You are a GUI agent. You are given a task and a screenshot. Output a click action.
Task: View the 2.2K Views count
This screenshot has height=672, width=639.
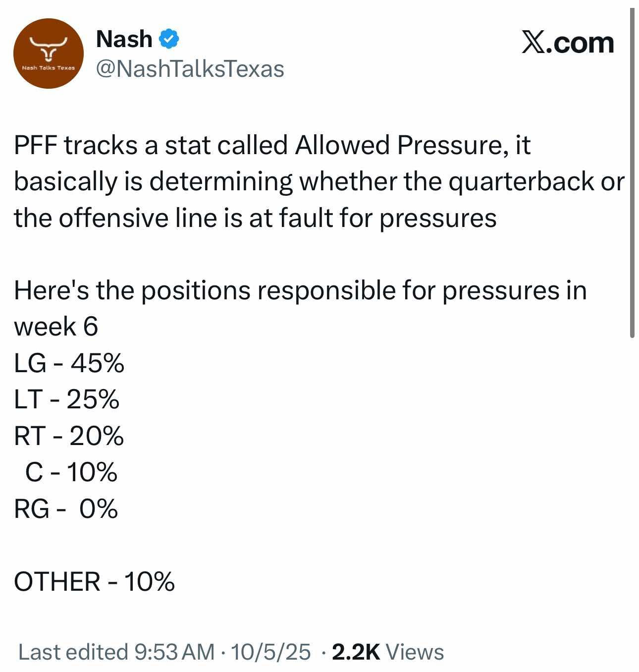[x=388, y=652]
